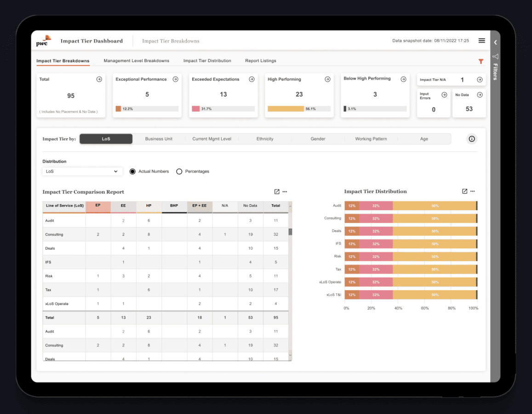
Task: Open Comparison Report more options ellipsis
Action: [x=285, y=192]
